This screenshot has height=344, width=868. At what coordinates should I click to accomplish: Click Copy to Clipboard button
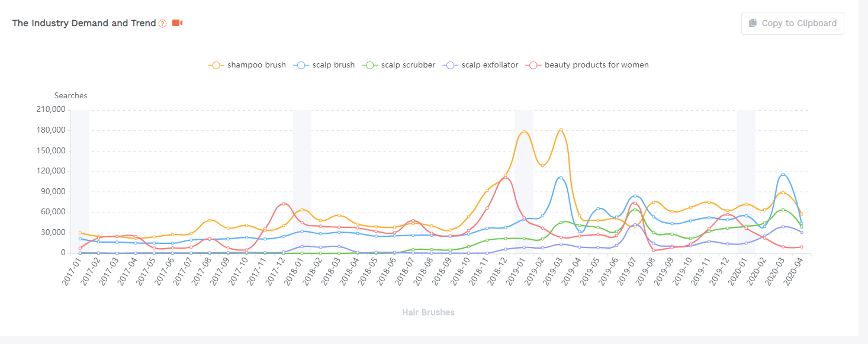[x=792, y=24]
